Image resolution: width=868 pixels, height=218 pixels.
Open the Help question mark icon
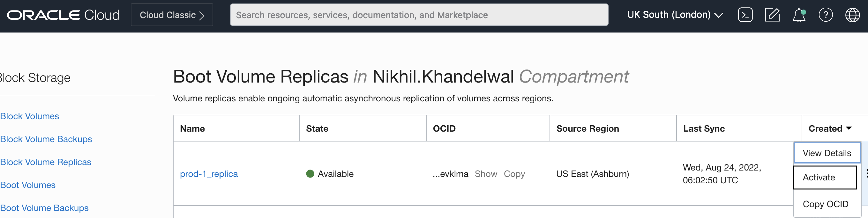point(826,14)
